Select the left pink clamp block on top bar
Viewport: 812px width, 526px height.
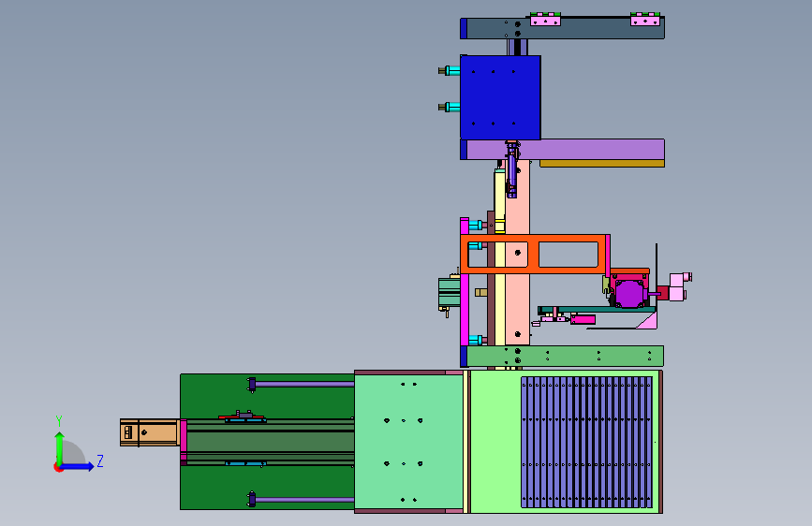pos(545,20)
